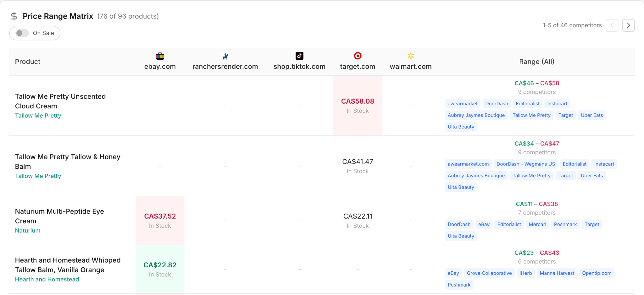Viewport: 644px width, 295px height.
Task: Select the shop.tiktok.com column header
Action: (x=299, y=67)
